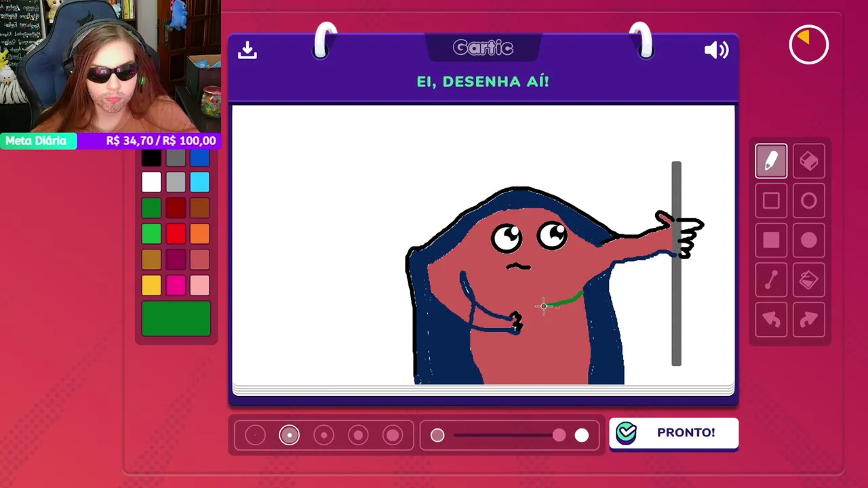The image size is (868, 488).
Task: Pick the brown color swatch
Action: pyautogui.click(x=200, y=208)
